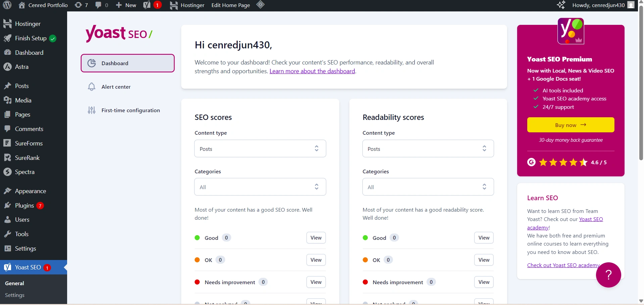View posts with Good SEO score

pos(316,238)
